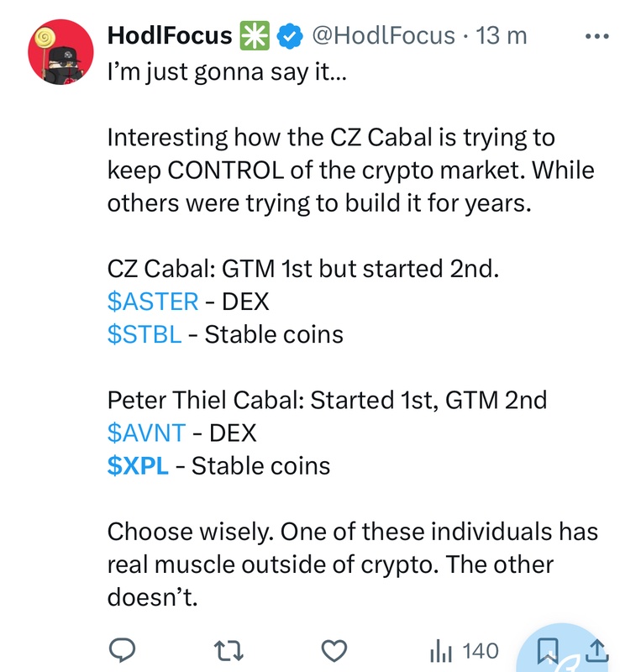Screen dimensions: 641x672
Task: Open the @HodlFocus handle link
Action: (x=383, y=36)
